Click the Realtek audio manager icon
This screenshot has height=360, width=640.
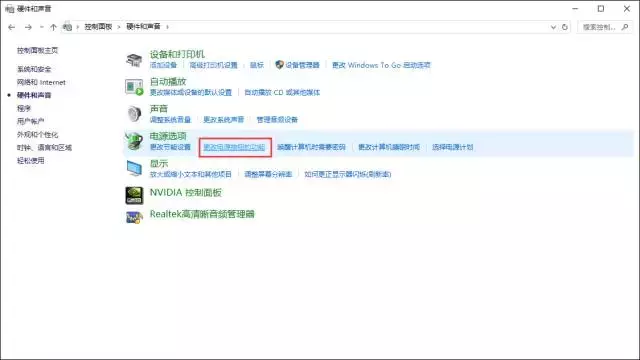pos(134,217)
